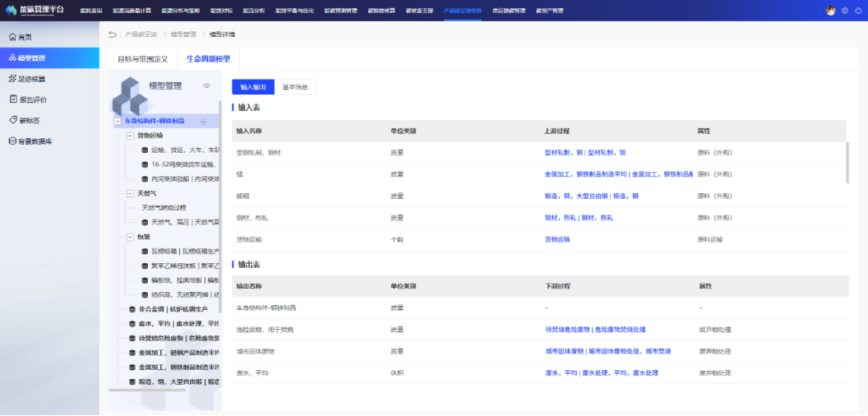Toggle the eye icon beside 模型管理
This screenshot has height=416, width=868.
[207, 85]
